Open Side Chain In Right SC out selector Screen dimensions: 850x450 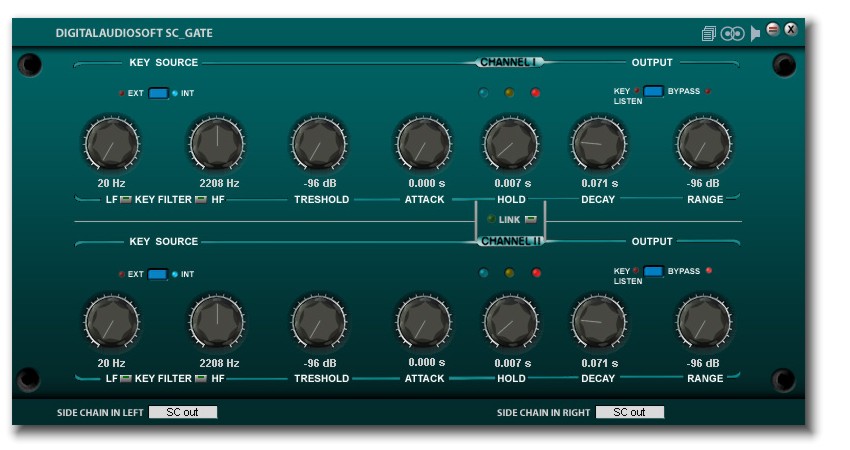pos(629,412)
